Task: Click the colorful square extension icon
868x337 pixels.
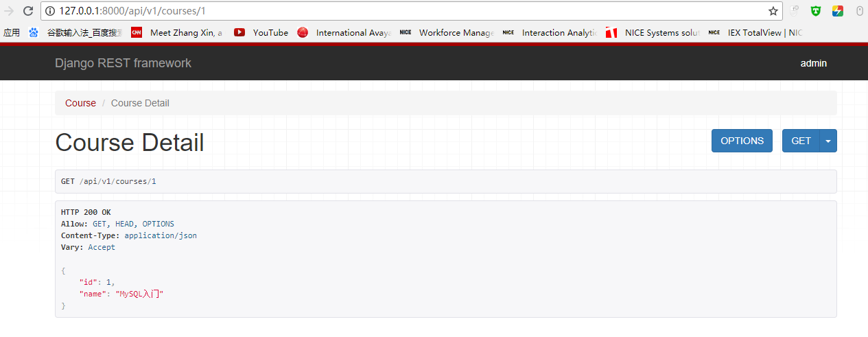Action: pos(838,11)
